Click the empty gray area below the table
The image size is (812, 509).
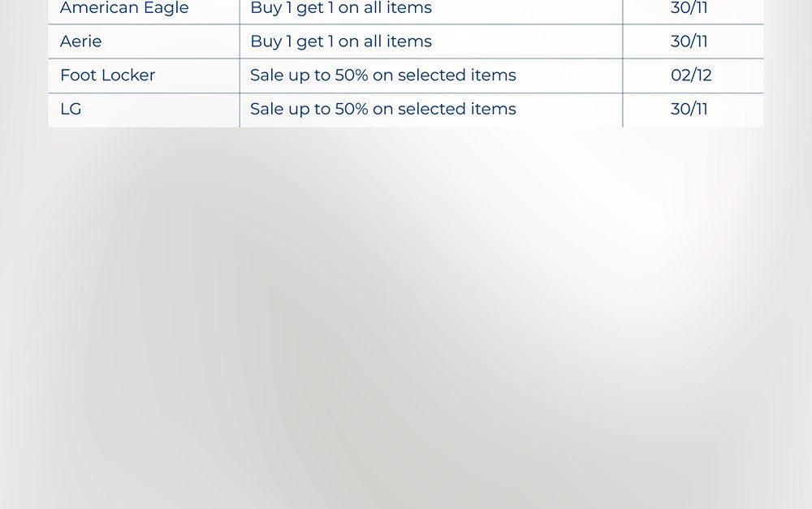[x=406, y=325]
